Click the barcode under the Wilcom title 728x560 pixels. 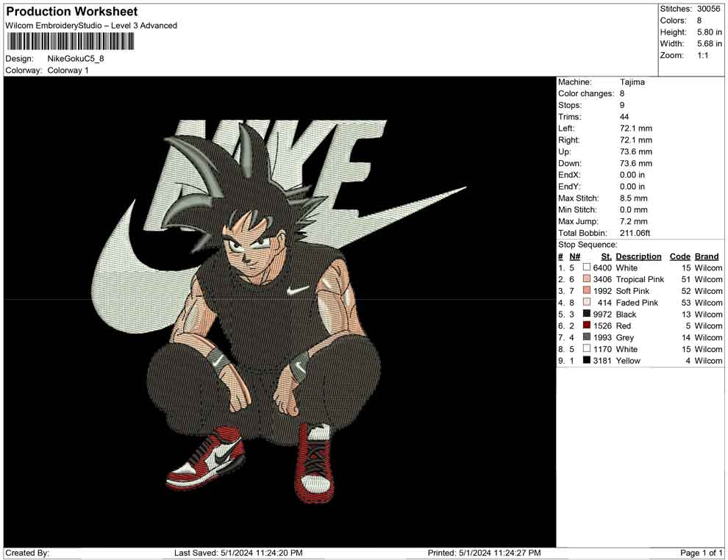pyautogui.click(x=71, y=42)
